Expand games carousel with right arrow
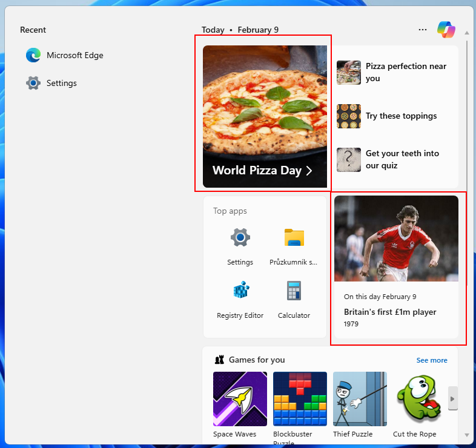476x448 pixels. (x=452, y=399)
